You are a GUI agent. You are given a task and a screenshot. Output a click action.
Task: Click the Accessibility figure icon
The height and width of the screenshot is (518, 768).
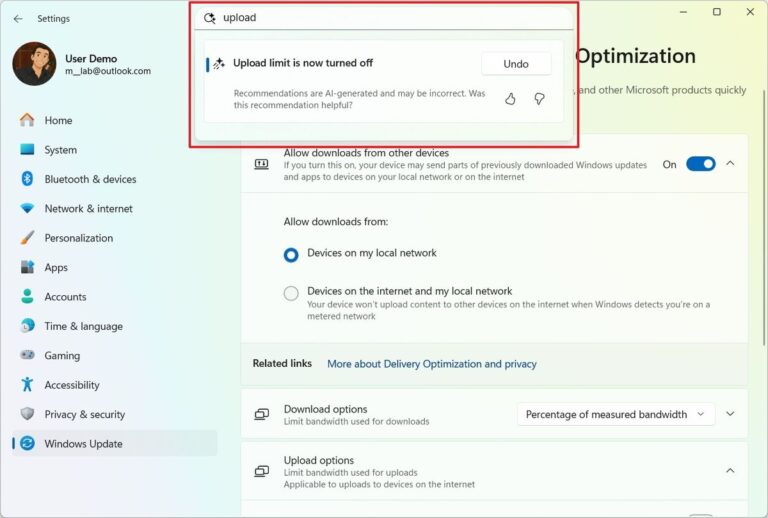coord(27,384)
